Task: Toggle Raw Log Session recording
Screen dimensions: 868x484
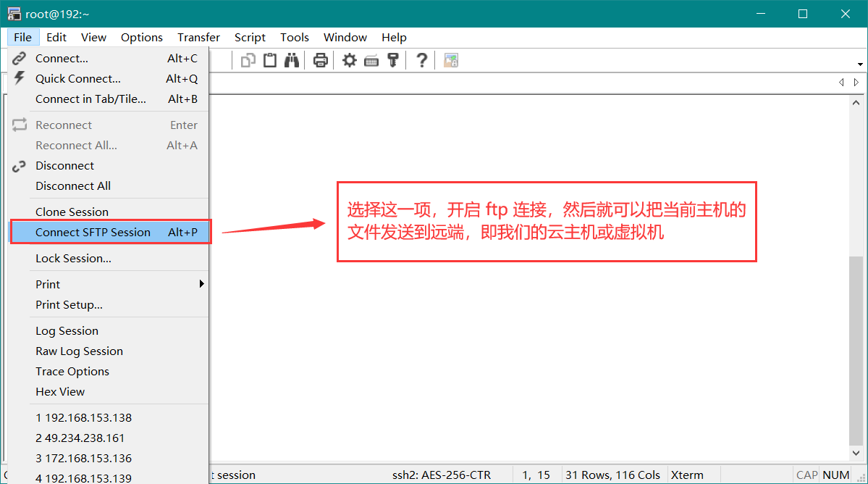Action: 78,351
